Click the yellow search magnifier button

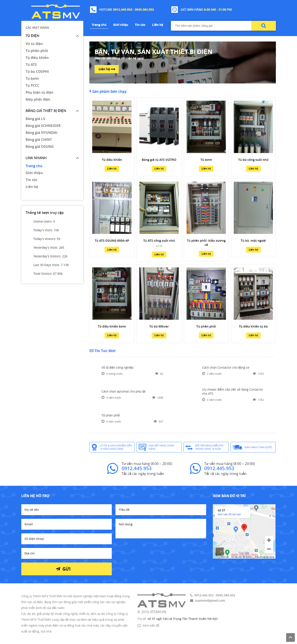pyautogui.click(x=263, y=26)
